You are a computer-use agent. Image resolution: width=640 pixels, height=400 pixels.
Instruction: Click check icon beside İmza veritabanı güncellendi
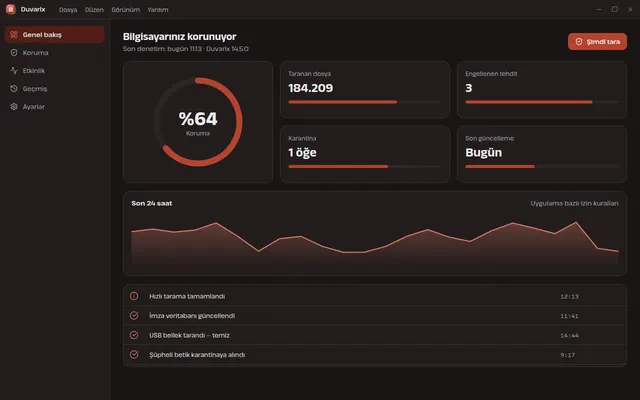[134, 316]
